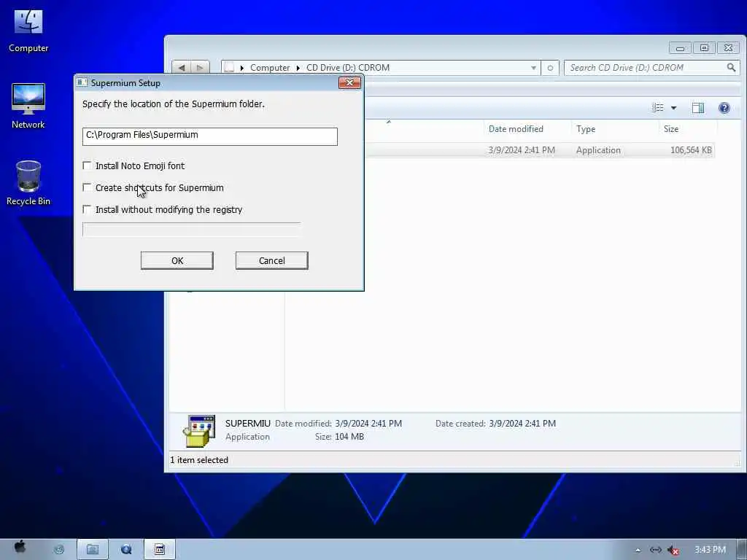
Task: Open the blue magnifier taskbar app
Action: [126, 549]
